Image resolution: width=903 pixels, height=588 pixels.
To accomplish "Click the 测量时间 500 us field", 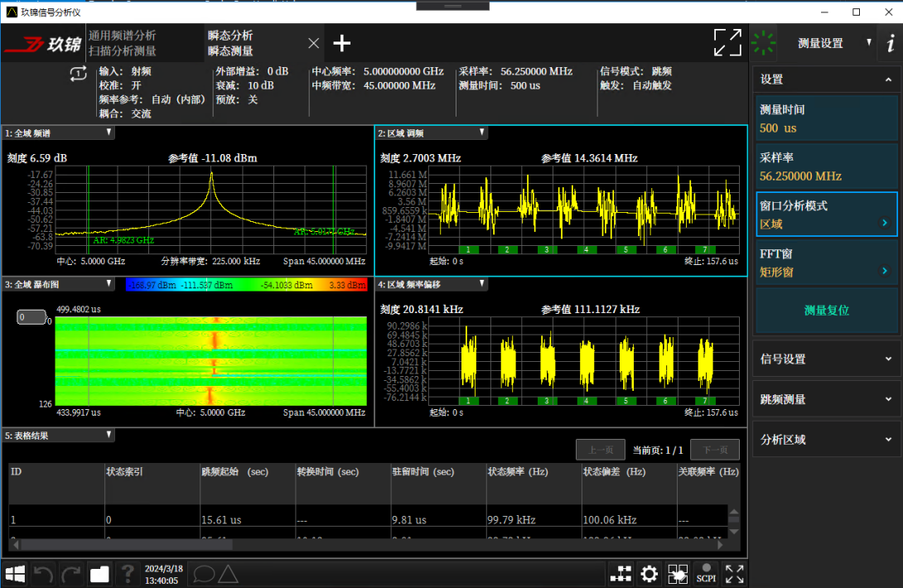I will coord(827,118).
